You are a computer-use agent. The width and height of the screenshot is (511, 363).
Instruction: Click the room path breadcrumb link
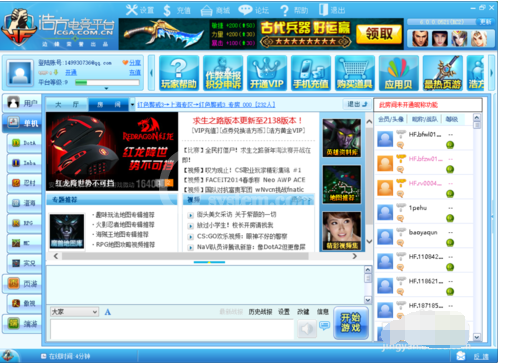click(206, 105)
